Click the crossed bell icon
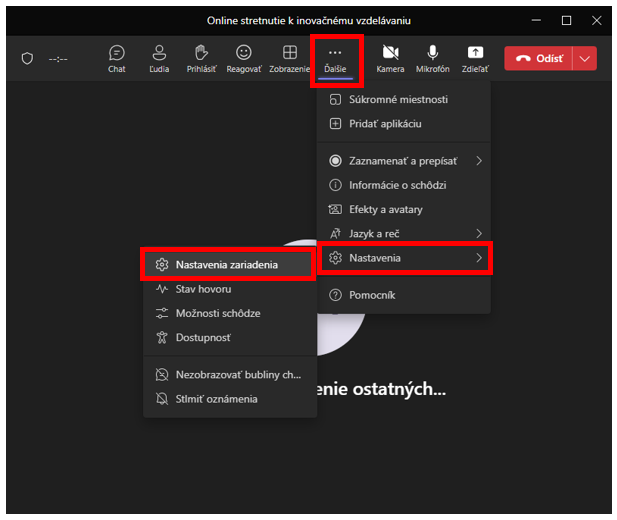Image resolution: width=617 pixels, height=520 pixels. (x=162, y=399)
